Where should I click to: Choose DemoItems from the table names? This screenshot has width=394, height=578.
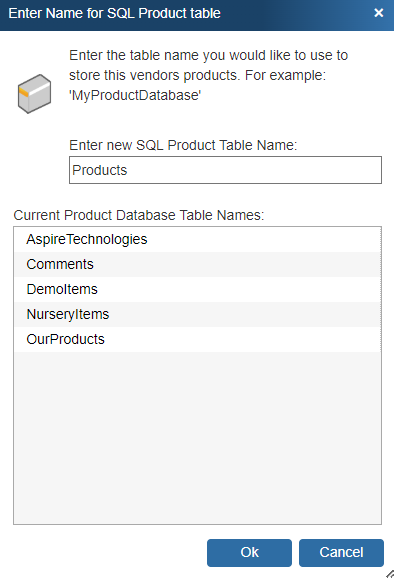click(x=198, y=289)
